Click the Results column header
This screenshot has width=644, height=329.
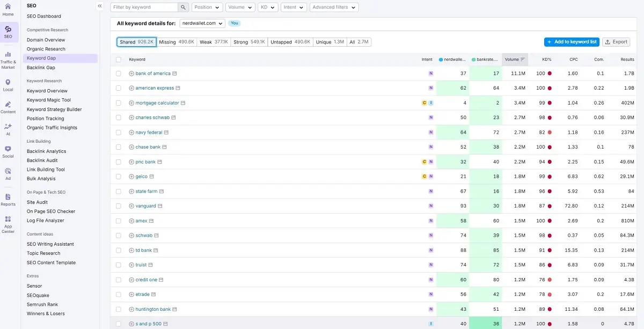click(x=627, y=60)
